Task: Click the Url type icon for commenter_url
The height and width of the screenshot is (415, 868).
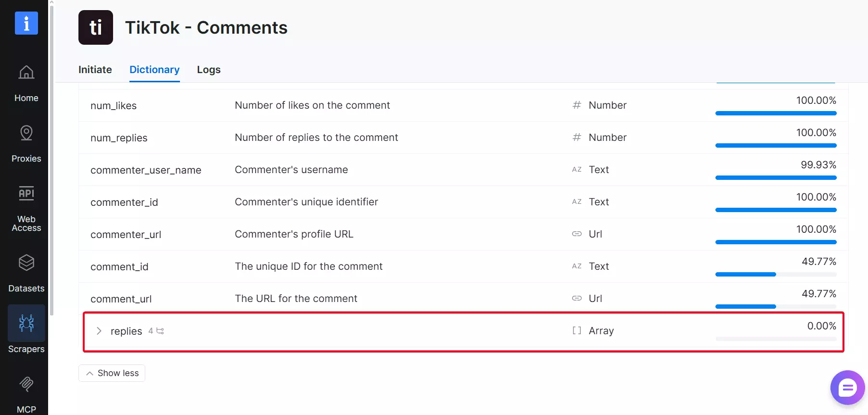Action: pos(576,234)
